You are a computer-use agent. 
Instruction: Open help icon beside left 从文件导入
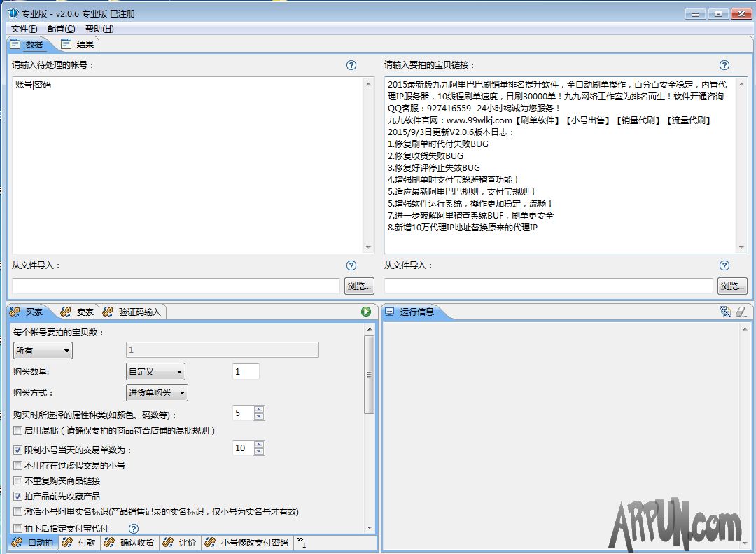pyautogui.click(x=351, y=265)
